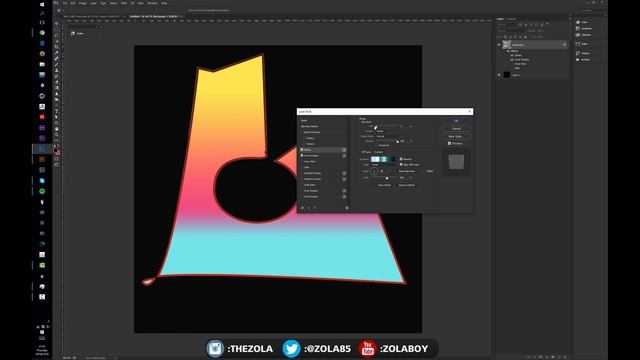Select the Brush tool
The image size is (640, 360).
point(56,64)
